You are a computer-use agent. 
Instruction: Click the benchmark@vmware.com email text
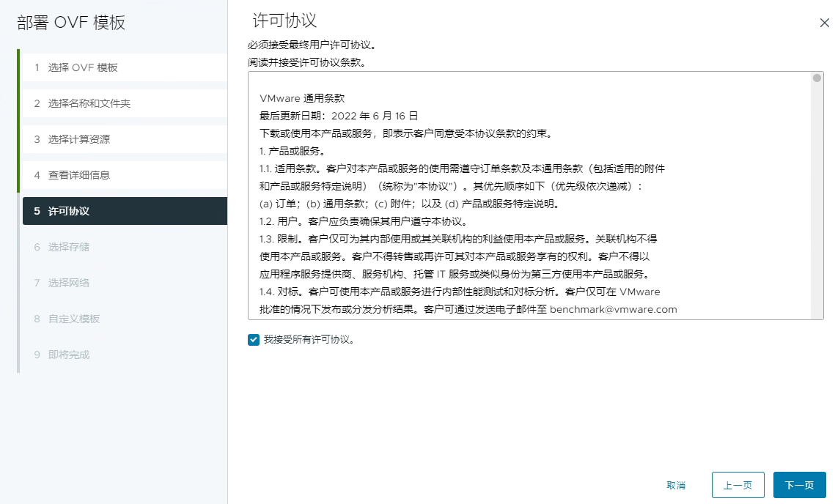(x=614, y=309)
